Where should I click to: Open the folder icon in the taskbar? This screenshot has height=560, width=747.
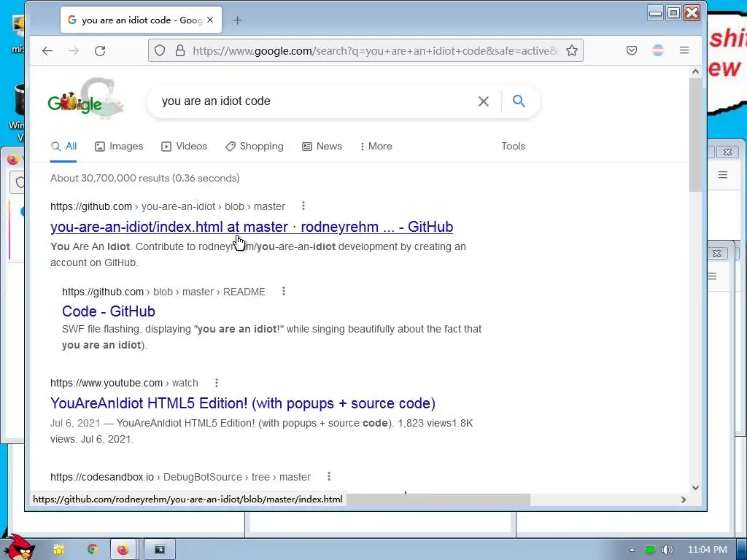(x=59, y=550)
